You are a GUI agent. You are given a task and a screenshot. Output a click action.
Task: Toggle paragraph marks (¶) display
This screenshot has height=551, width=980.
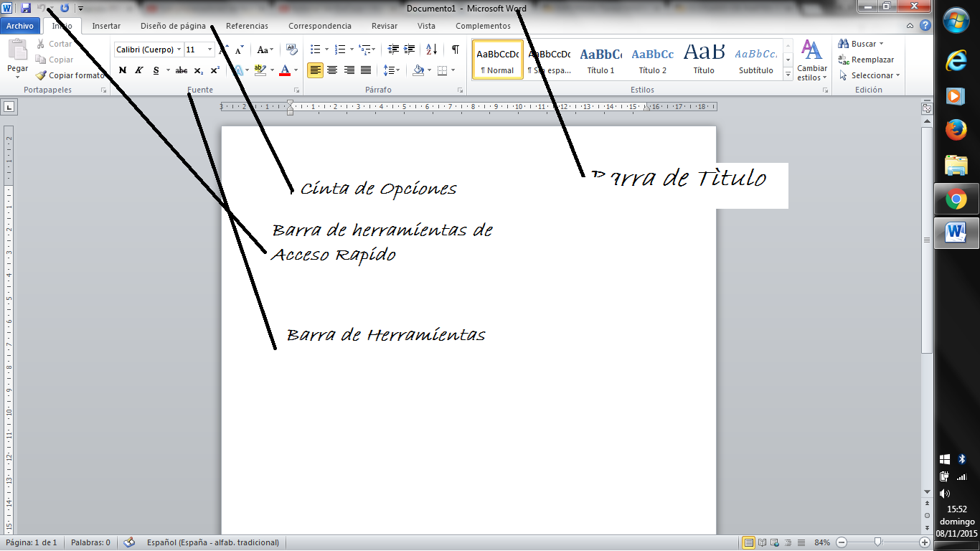tap(455, 50)
